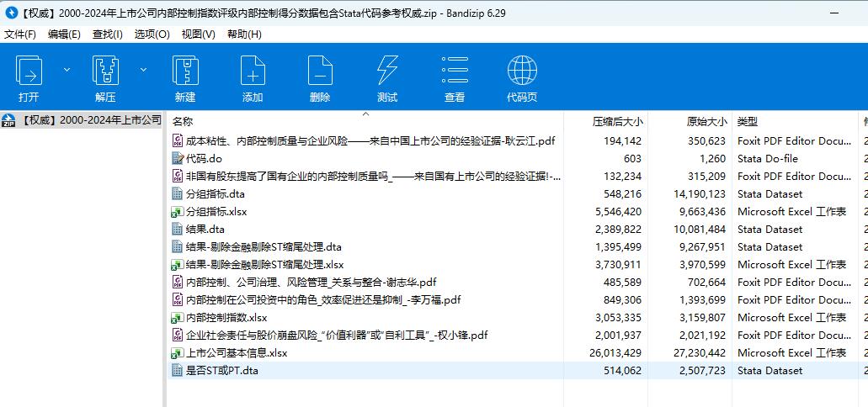Viewport: 868px width, 407px height.
Task: Sort by the 压缩后大小 column header
Action: coord(618,122)
